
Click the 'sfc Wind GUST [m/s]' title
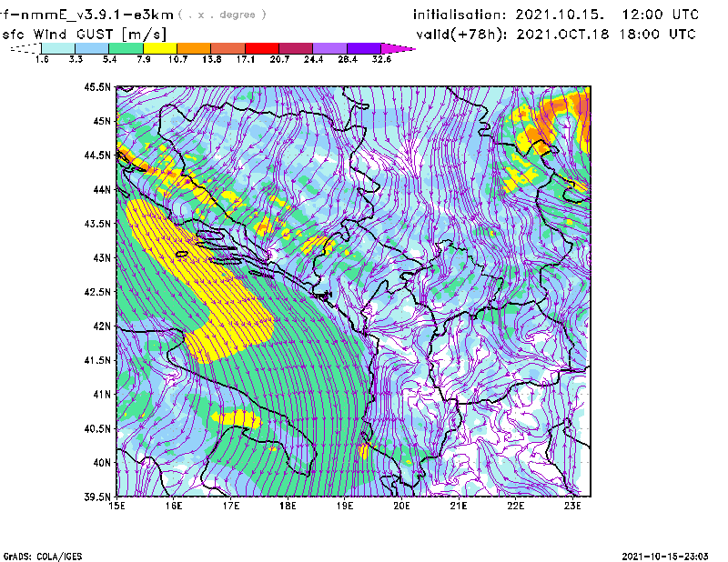(x=84, y=34)
